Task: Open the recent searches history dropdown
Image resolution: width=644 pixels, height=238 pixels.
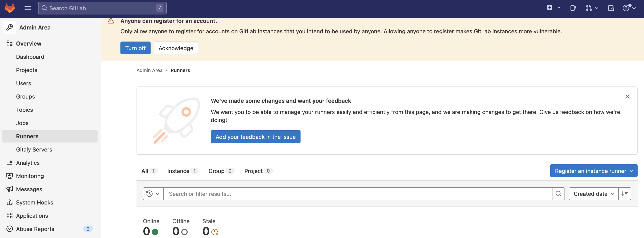Action: (153, 193)
